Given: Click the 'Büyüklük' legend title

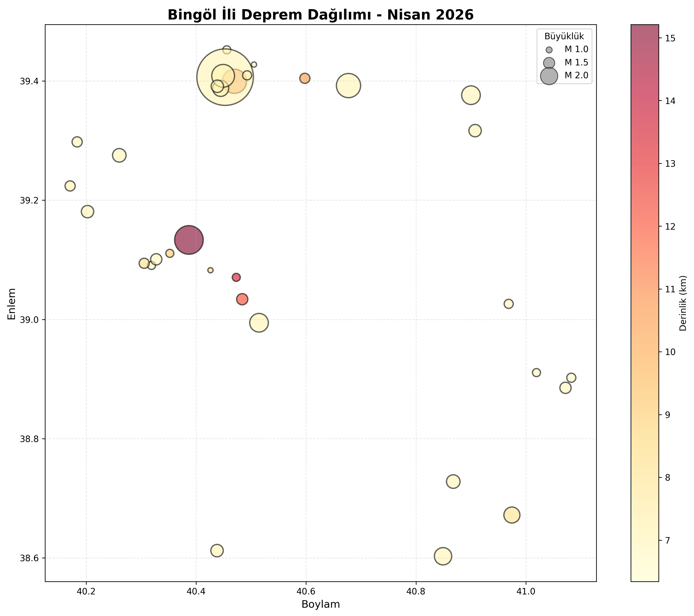Looking at the screenshot, I should 564,36.
